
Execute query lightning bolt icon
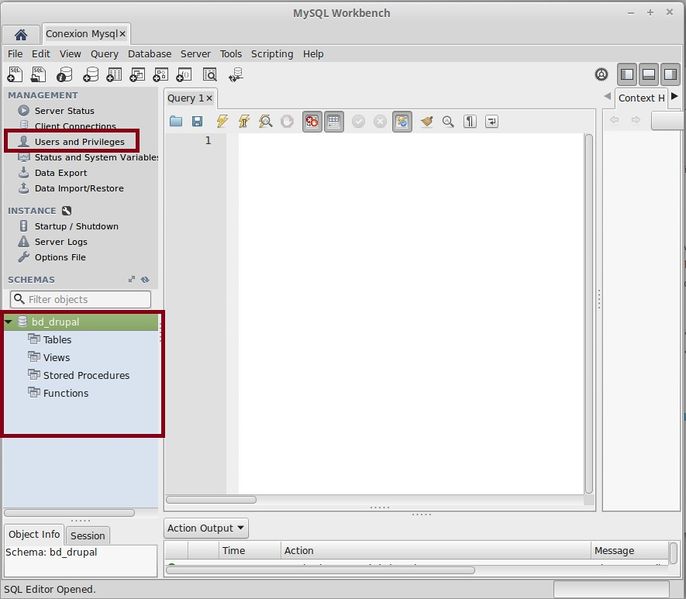pos(222,121)
